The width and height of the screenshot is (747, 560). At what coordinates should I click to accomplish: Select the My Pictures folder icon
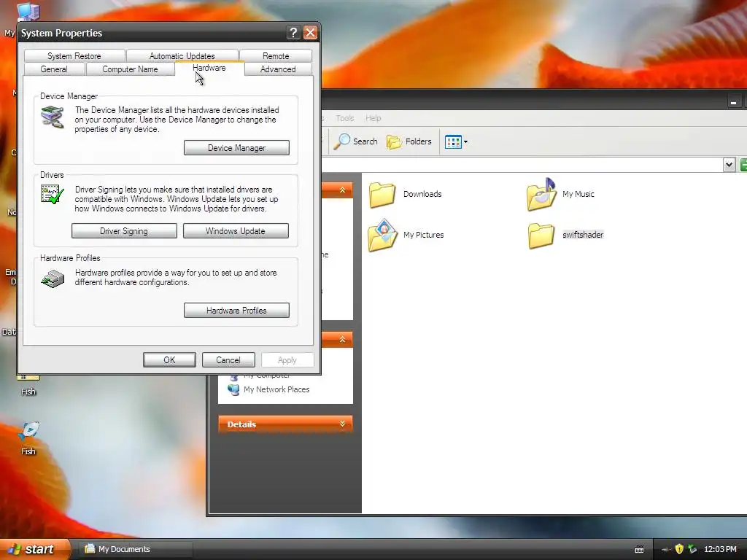(382, 235)
